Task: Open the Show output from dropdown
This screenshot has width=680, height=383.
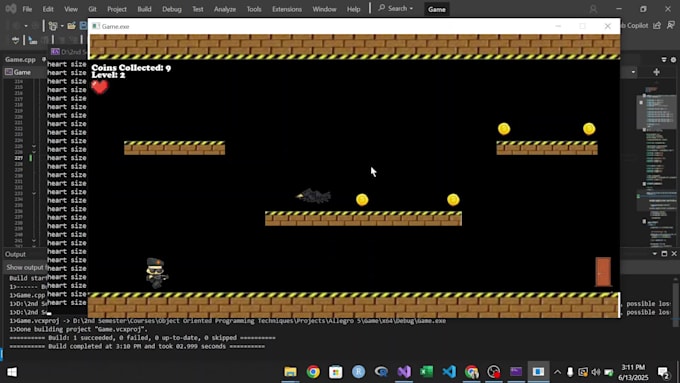Action: coord(25,267)
